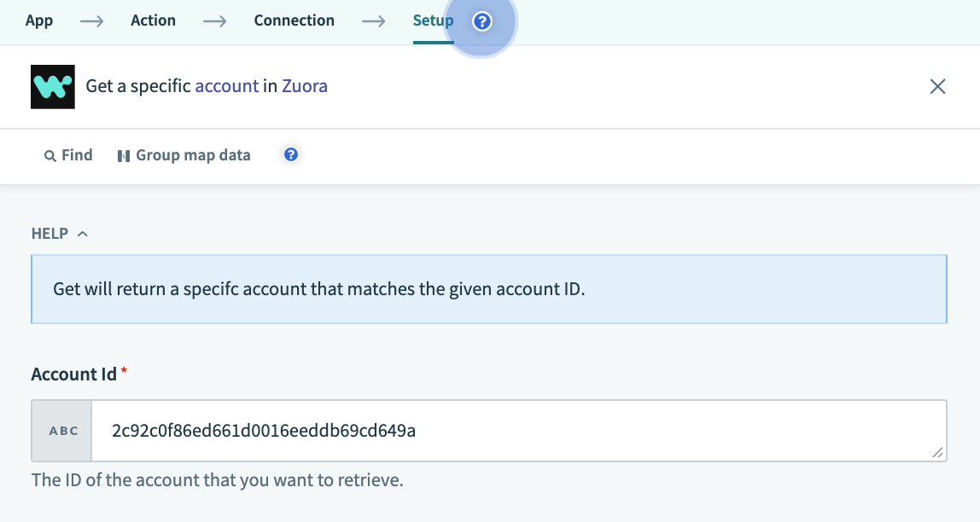Click the arrow between Connection and Setup
The width and height of the screenshot is (980, 522).
[373, 20]
